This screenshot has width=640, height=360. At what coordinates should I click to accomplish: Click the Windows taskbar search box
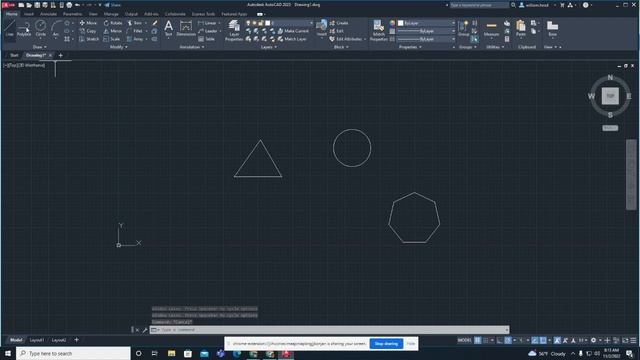(73, 353)
